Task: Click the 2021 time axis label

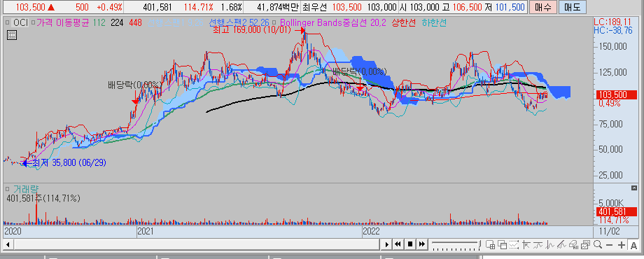Action: (x=145, y=232)
